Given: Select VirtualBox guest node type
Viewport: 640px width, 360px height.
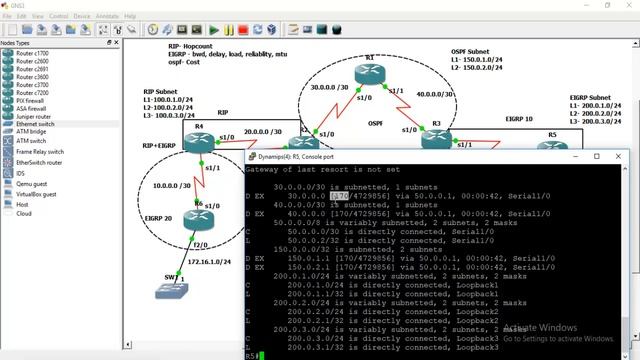Looking at the screenshot, I should coord(36,195).
